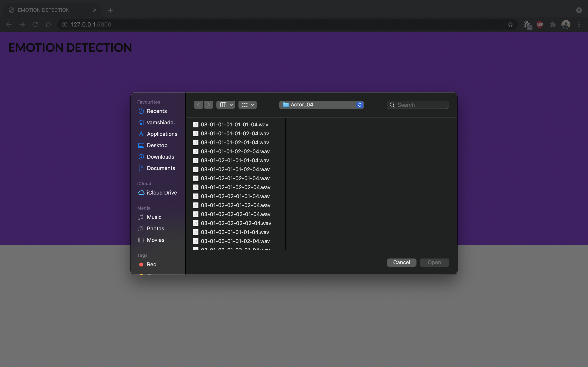588x367 pixels.
Task: Open a new browser tab
Action: (x=110, y=10)
